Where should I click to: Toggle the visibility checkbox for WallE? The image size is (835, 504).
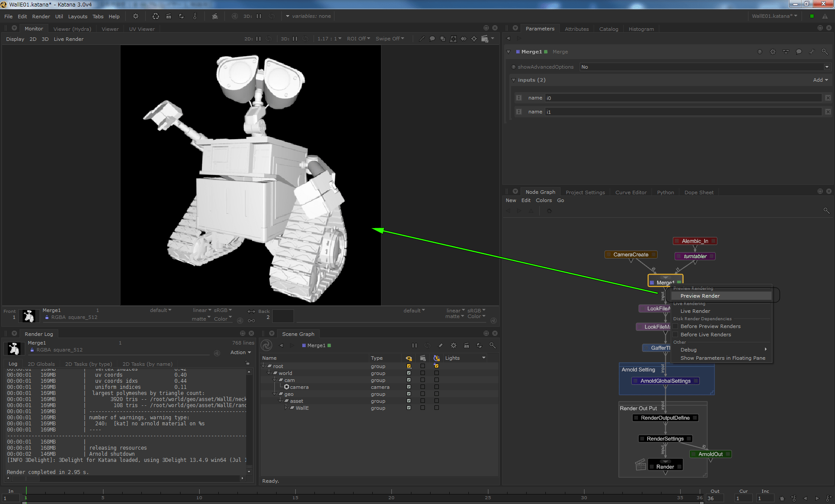click(409, 408)
